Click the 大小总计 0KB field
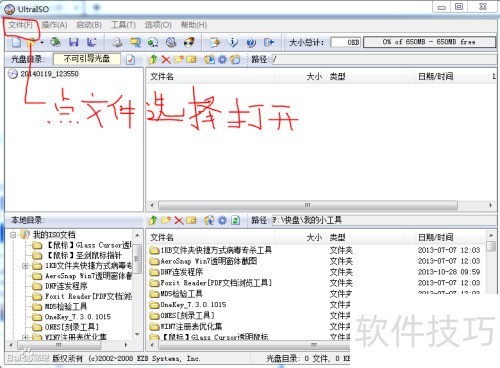 coord(345,42)
